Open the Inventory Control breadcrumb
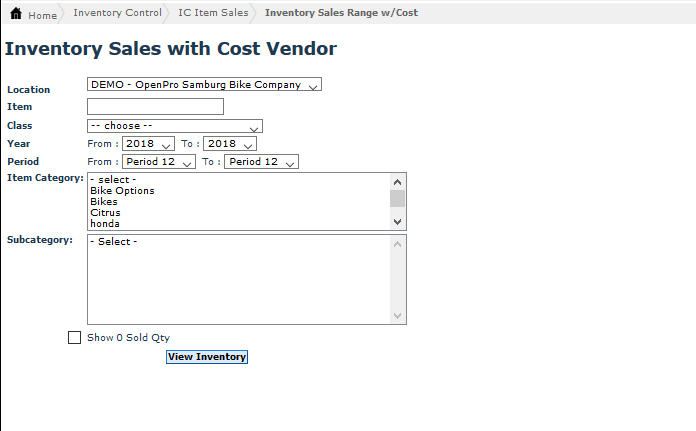Screen dimensions: 696x431 click(x=117, y=13)
